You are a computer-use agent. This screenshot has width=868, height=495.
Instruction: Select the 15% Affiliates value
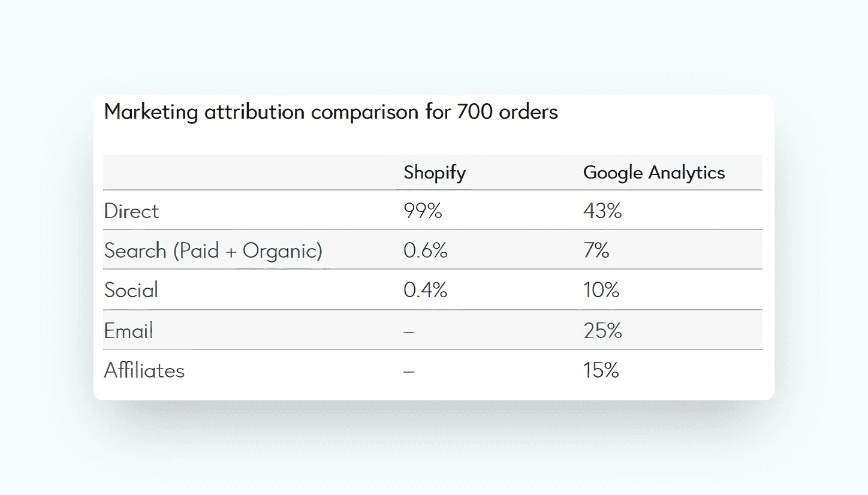pos(601,370)
